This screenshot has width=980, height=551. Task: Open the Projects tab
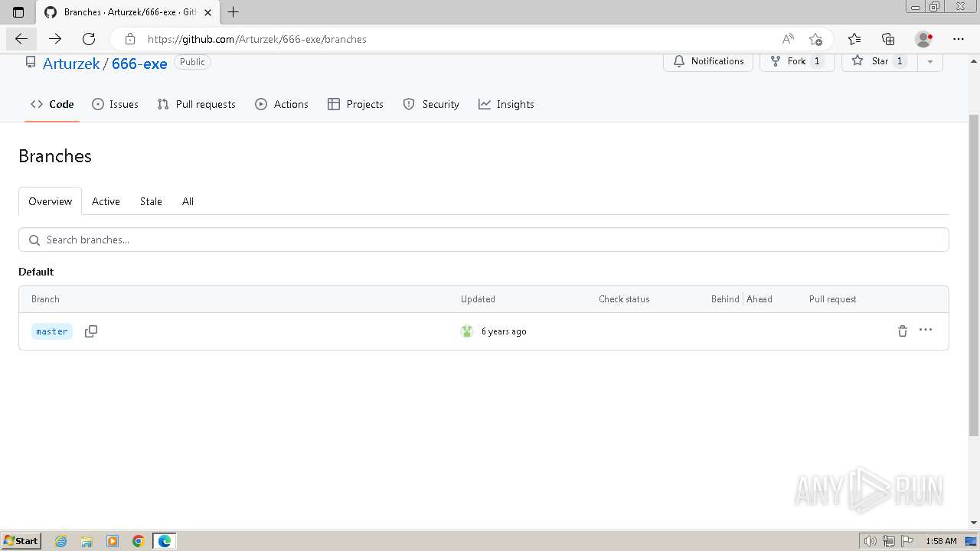pos(355,104)
